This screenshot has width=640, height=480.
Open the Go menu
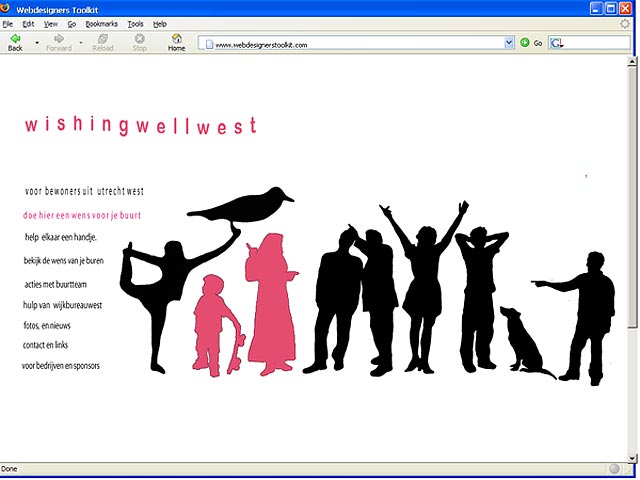[x=72, y=24]
